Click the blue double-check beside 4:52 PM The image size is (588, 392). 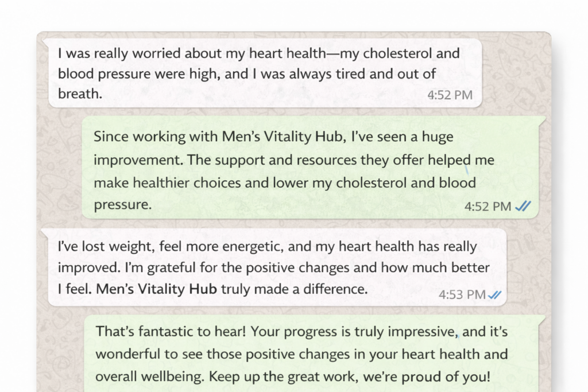[523, 207]
